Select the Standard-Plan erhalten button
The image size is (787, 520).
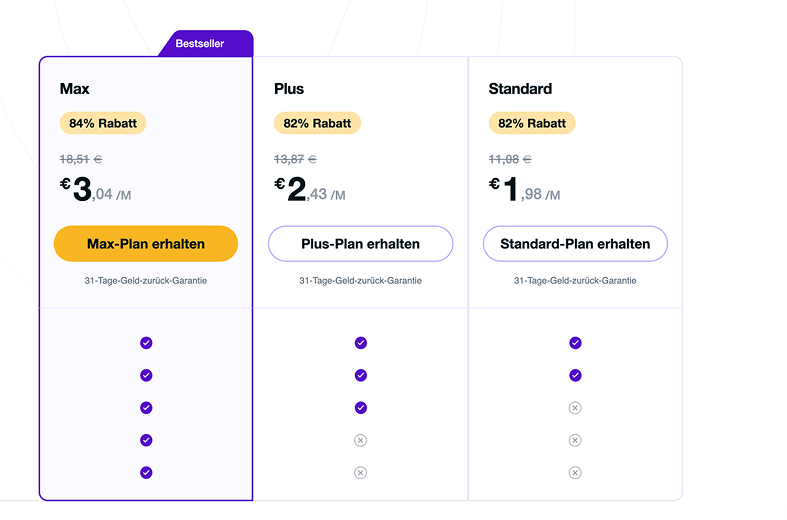(575, 243)
